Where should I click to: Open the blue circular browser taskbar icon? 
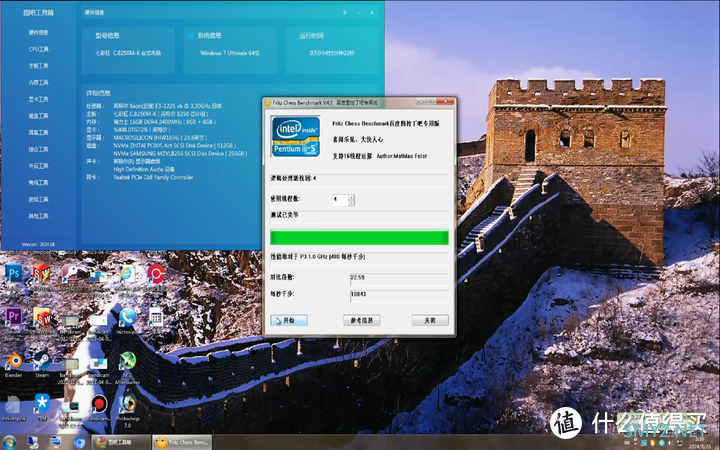(79, 443)
